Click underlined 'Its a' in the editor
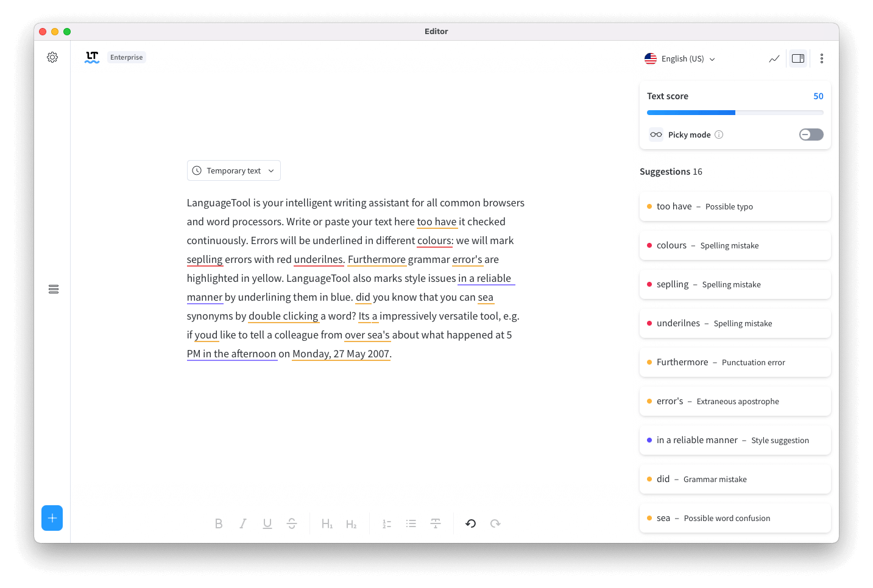The height and width of the screenshot is (588, 873). pos(368,316)
